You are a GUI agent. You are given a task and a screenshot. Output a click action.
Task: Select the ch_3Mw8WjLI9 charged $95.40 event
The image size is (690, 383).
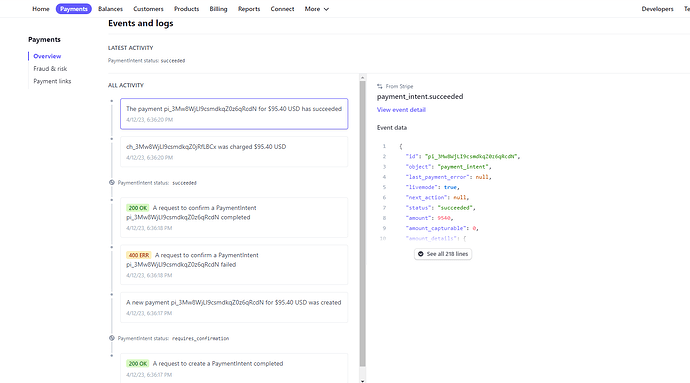[x=234, y=151]
